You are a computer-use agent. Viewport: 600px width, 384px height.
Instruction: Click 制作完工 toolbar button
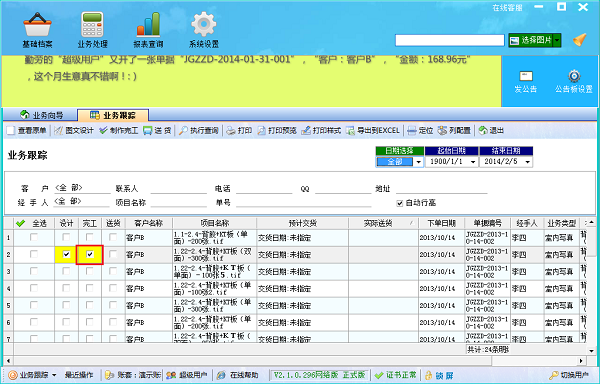pos(119,130)
